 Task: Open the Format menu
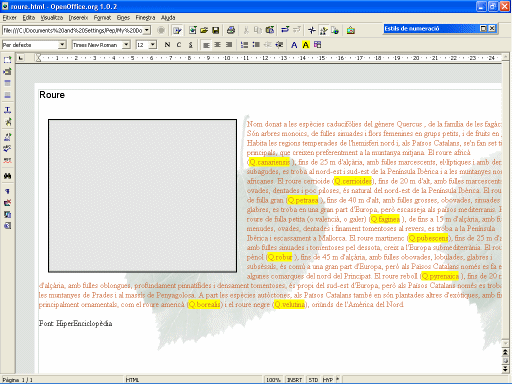click(102, 18)
